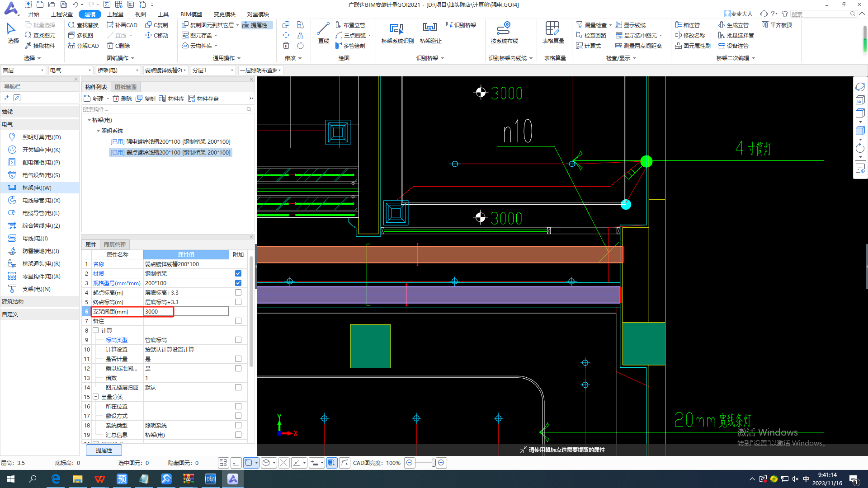Open the 弱点镀锌线槽 component dropdown
This screenshot has width=868, height=488.
pyautogui.click(x=165, y=70)
